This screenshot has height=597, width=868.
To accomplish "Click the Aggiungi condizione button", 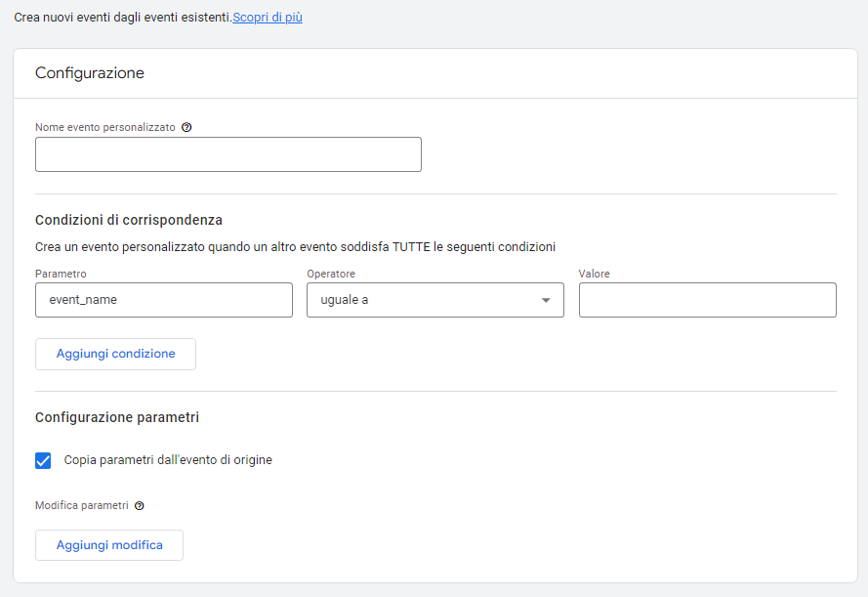I will click(x=115, y=354).
